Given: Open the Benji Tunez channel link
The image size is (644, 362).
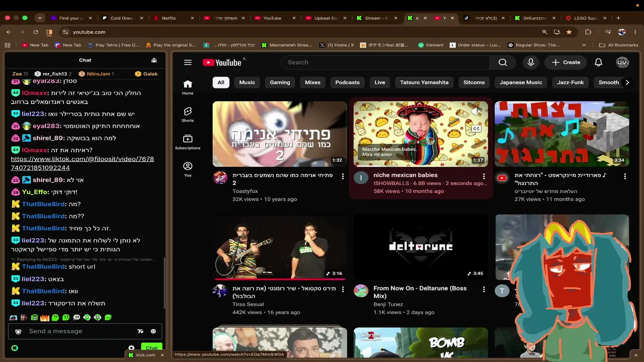Looking at the screenshot, I should (387, 304).
